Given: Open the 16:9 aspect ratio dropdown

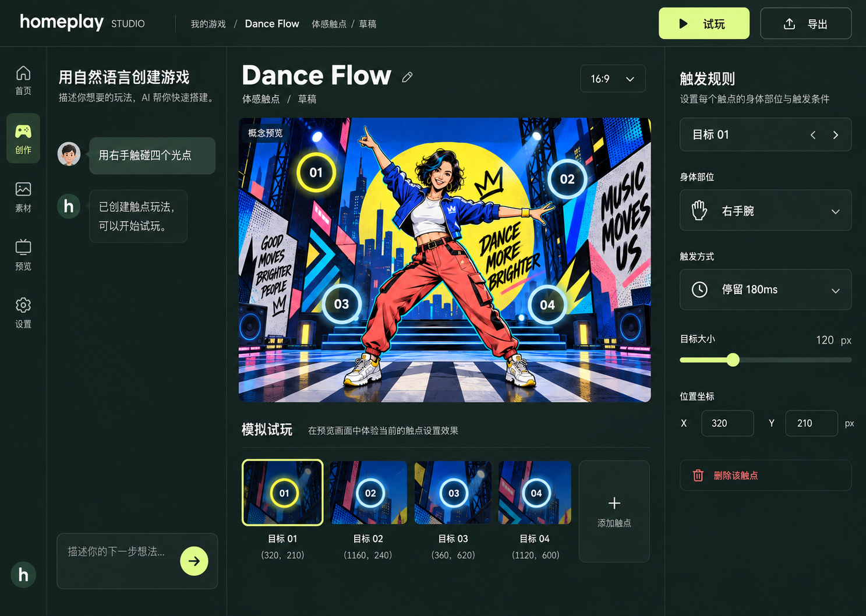Looking at the screenshot, I should tap(613, 79).
